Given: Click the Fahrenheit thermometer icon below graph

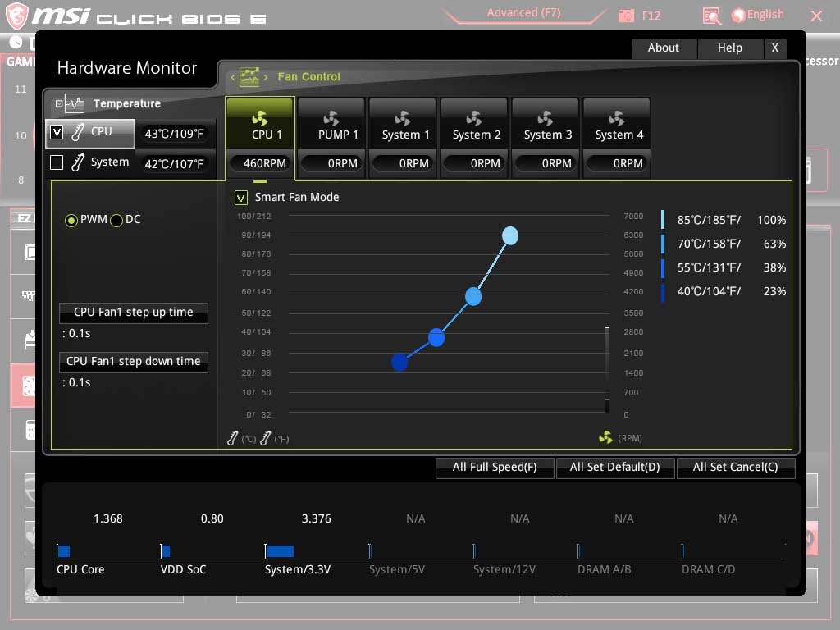Looking at the screenshot, I should pyautogui.click(x=265, y=438).
